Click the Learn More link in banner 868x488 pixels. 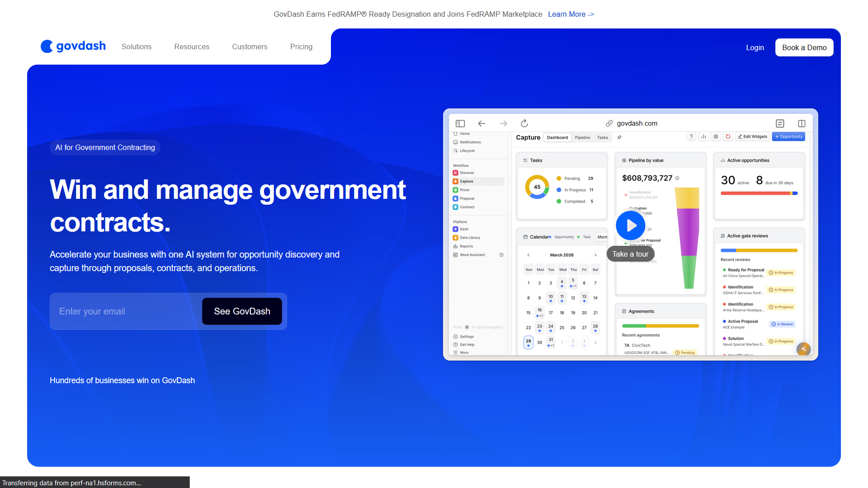tap(571, 14)
